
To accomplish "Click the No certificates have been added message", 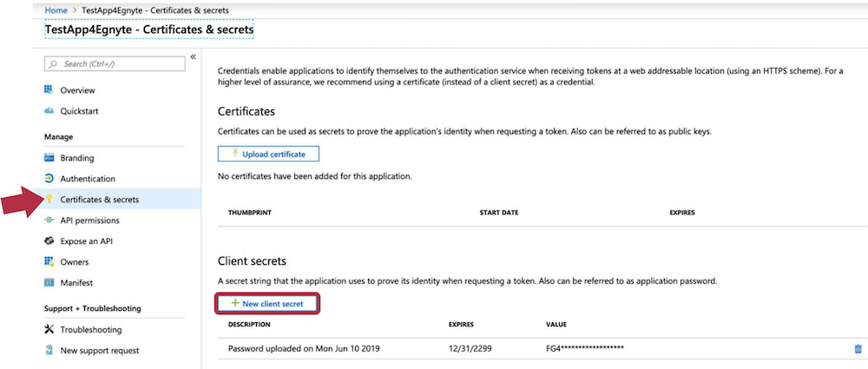I will click(315, 177).
